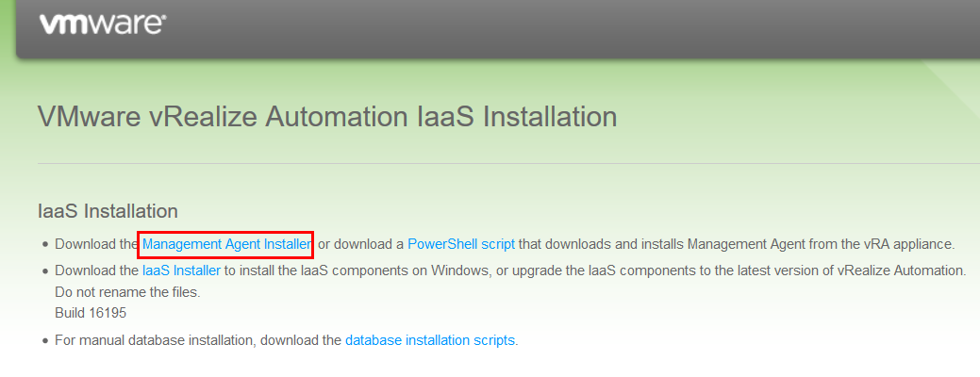Click 'installs Management Agent from' text
The image size is (980, 377).
(734, 244)
